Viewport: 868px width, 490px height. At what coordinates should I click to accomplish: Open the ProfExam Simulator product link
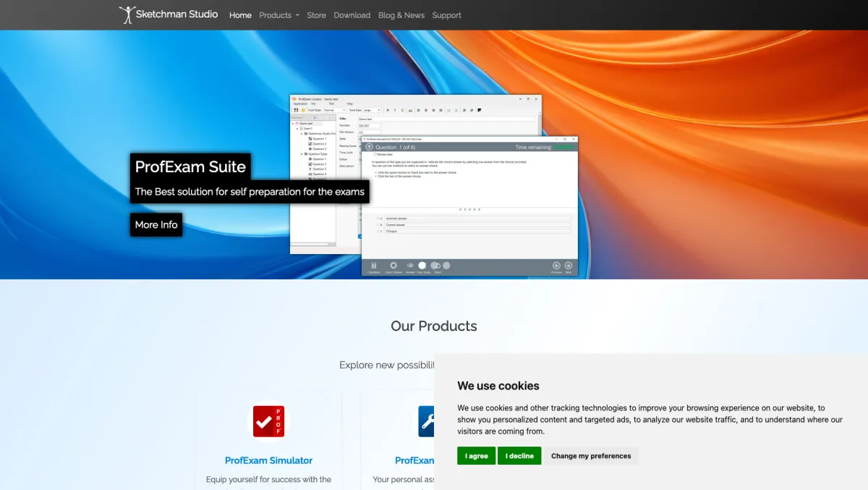click(268, 460)
